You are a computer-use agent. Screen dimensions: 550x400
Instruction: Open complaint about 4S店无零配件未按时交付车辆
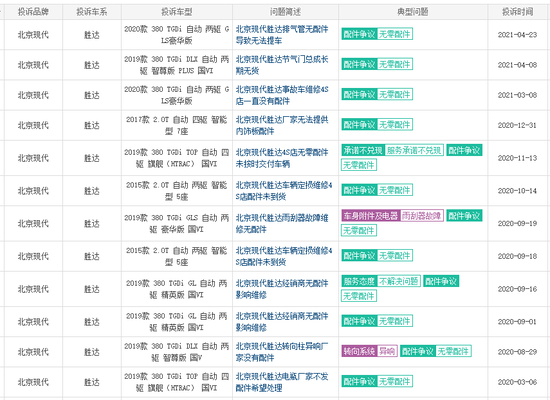click(282, 158)
